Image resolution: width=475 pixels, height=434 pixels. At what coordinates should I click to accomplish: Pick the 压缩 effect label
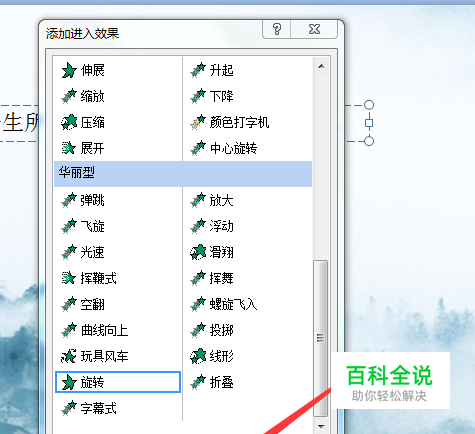pos(93,122)
